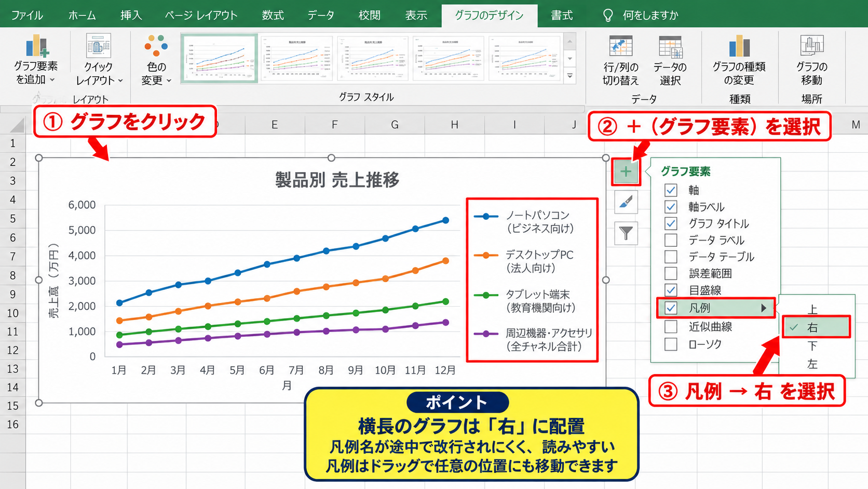Viewport: 868px width, 489px height.
Task: Toggle the 凡例 checkbox
Action: pos(671,308)
